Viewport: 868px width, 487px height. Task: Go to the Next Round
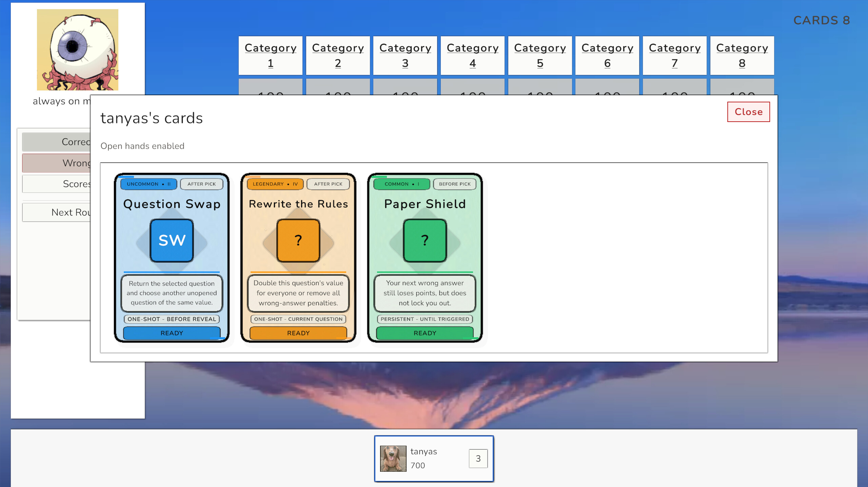[x=56, y=212]
